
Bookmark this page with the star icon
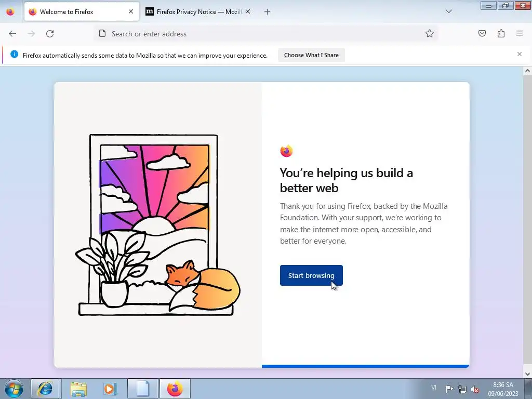pyautogui.click(x=430, y=33)
